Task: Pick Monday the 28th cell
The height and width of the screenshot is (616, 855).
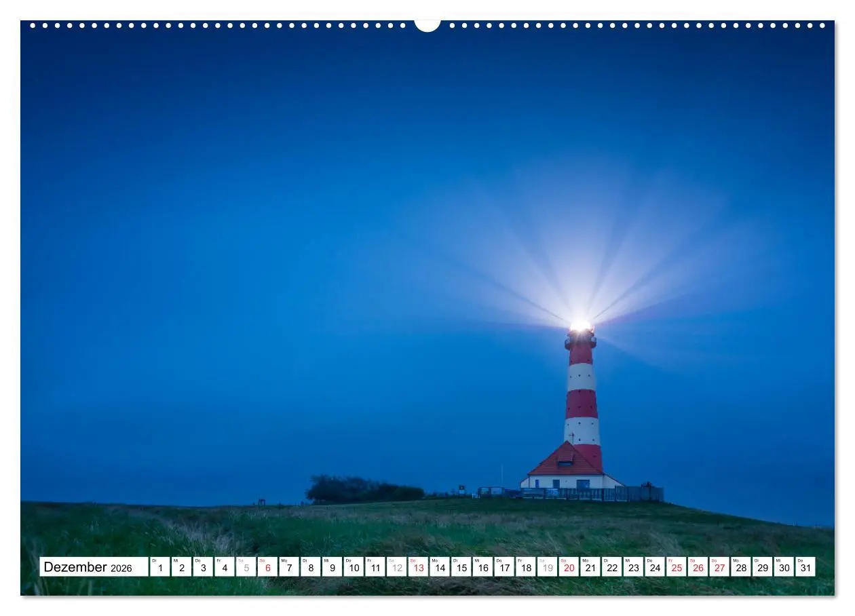Action: pos(741,567)
